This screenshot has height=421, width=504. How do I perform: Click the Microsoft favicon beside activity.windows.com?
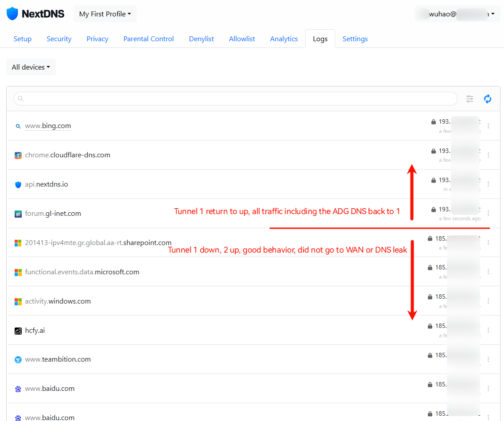pos(18,302)
